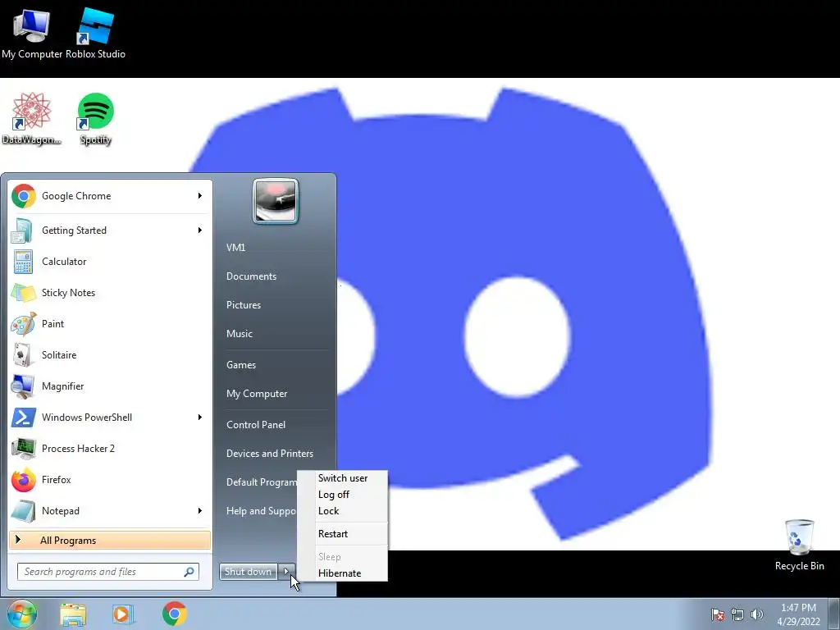Click the taskbar clock and date
Screen dimensions: 840x630
[798, 614]
